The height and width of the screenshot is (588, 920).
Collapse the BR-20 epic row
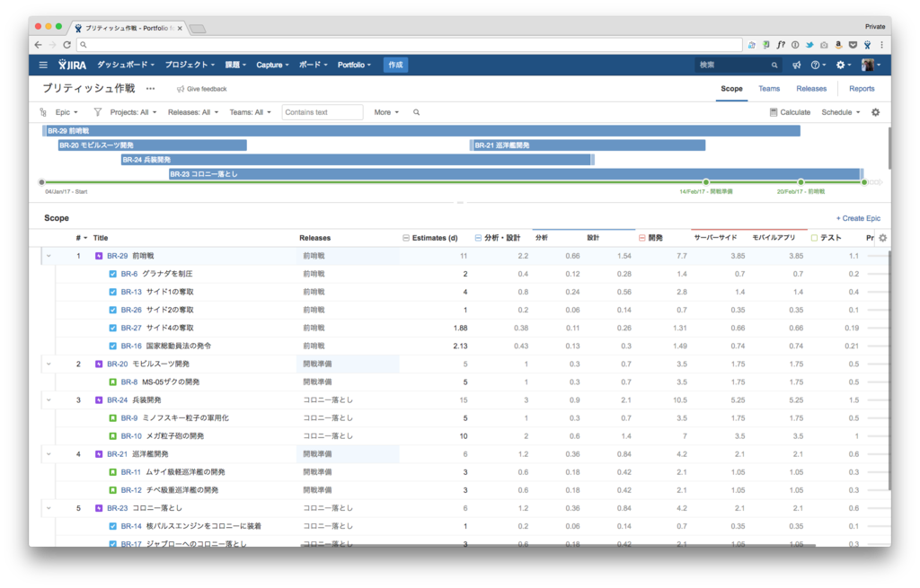click(x=49, y=364)
